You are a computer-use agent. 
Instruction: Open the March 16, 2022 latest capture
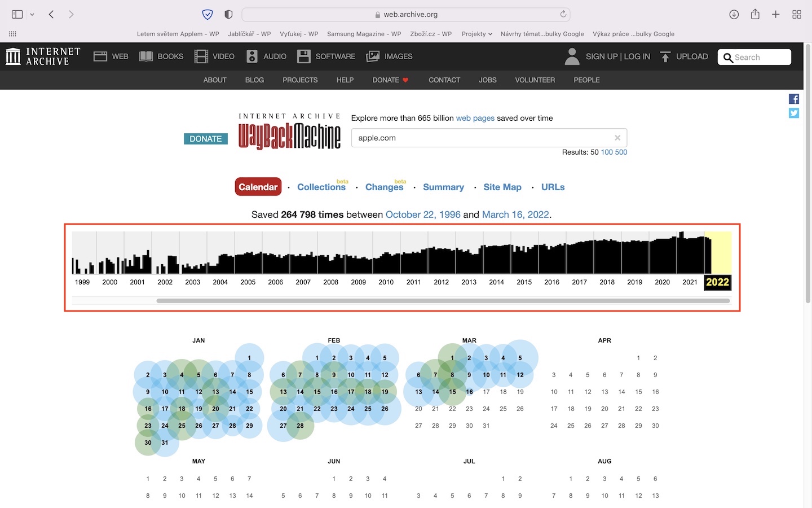515,214
